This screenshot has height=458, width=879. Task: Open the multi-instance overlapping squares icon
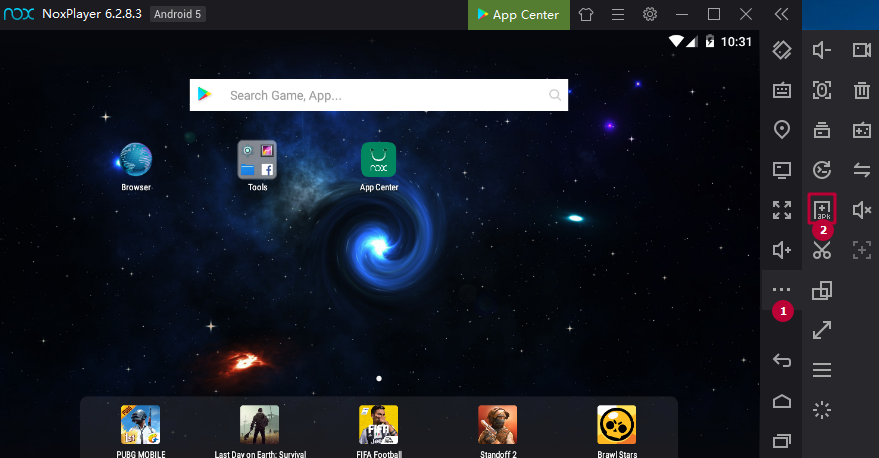tap(822, 290)
